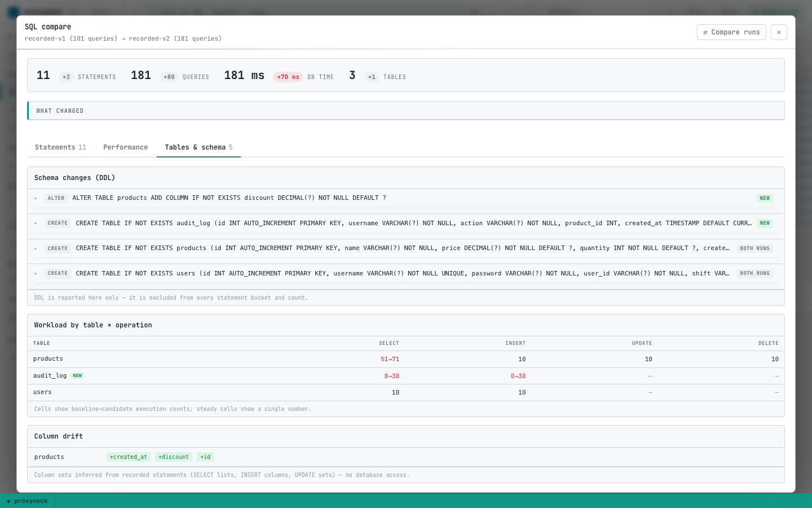Viewport: 812px width, 508px height.
Task: Close the SQL compare dialog
Action: [x=779, y=32]
